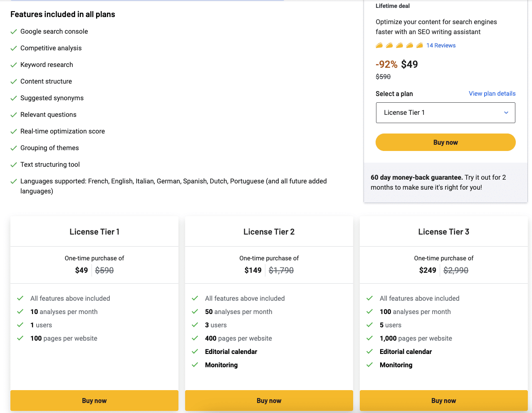This screenshot has width=532, height=413.
Task: Open View plan details link
Action: (x=492, y=94)
